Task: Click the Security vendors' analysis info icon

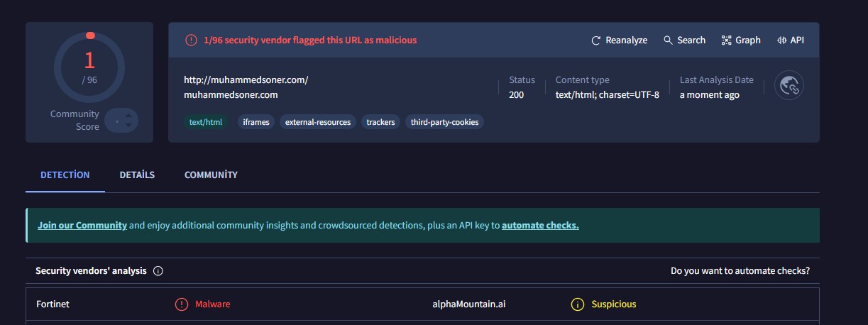Action: [x=158, y=271]
